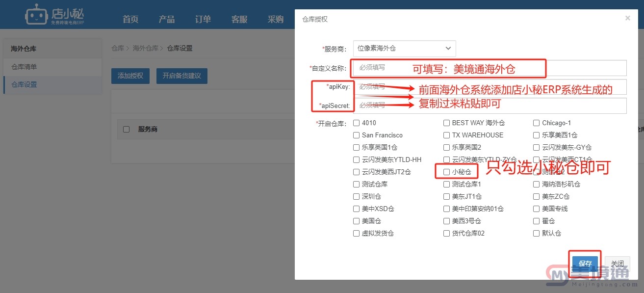Check the 深圳仓 checkbox
Image resolution: width=644 pixels, height=293 pixels.
pyautogui.click(x=356, y=196)
